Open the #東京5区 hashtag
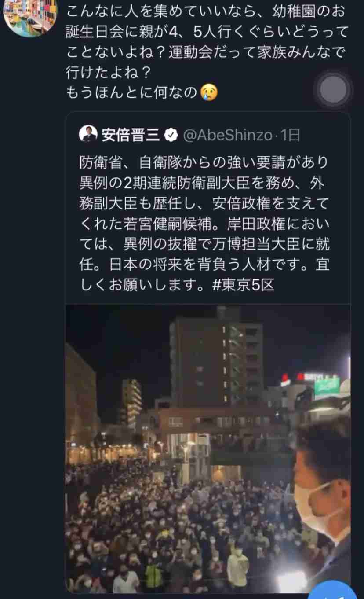 [x=243, y=285]
